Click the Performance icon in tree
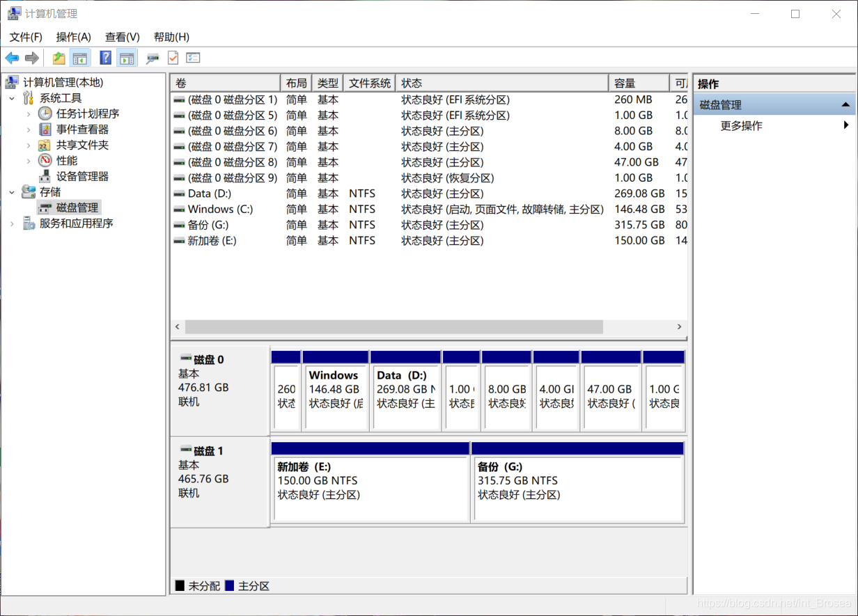The width and height of the screenshot is (858, 616). click(x=45, y=161)
